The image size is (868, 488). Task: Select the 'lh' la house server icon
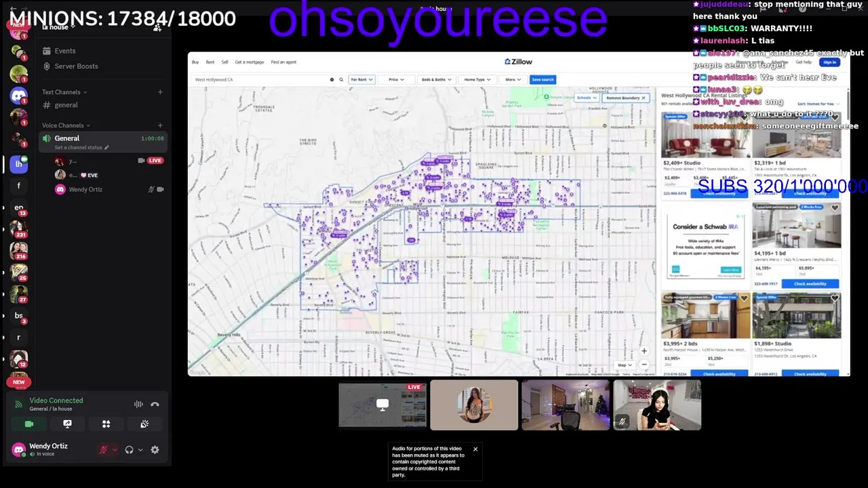pos(19,163)
